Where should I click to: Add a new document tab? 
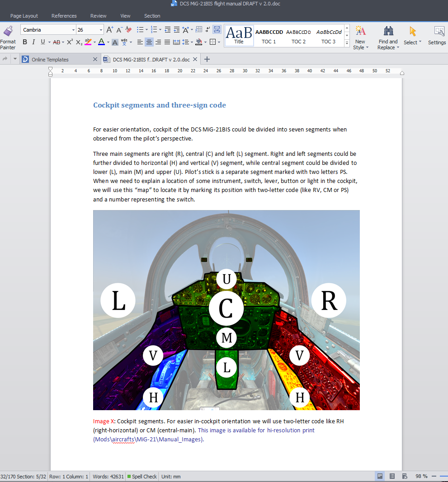point(207,59)
